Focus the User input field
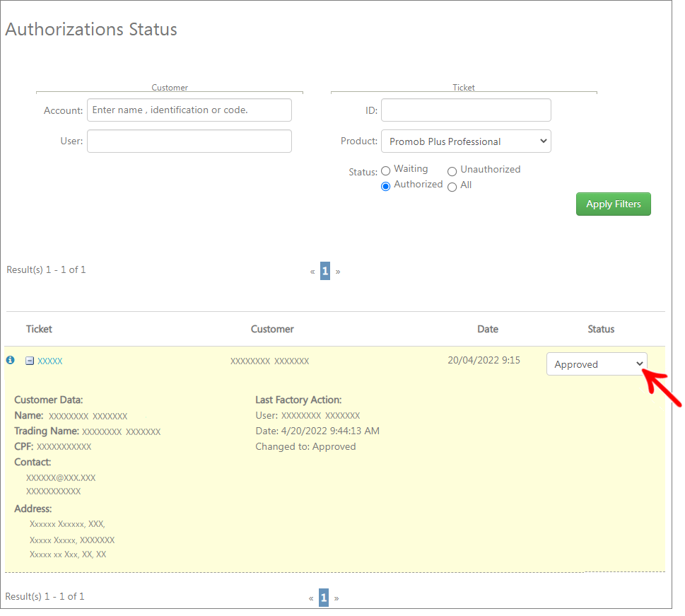 point(189,141)
